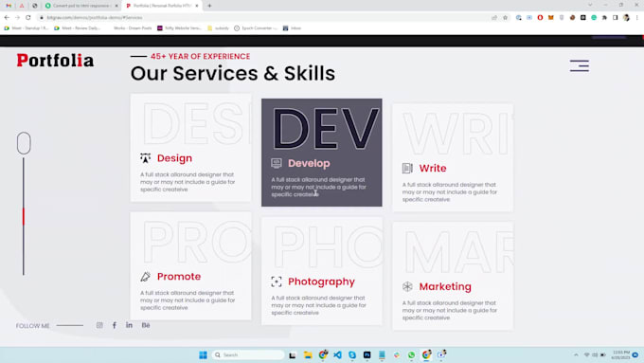Viewport: 644px width, 363px height.
Task: Open WhatsApp from taskbar
Action: (411, 354)
